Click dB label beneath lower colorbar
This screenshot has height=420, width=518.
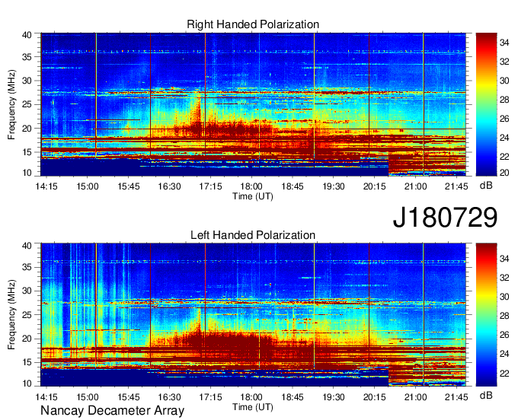(x=486, y=395)
